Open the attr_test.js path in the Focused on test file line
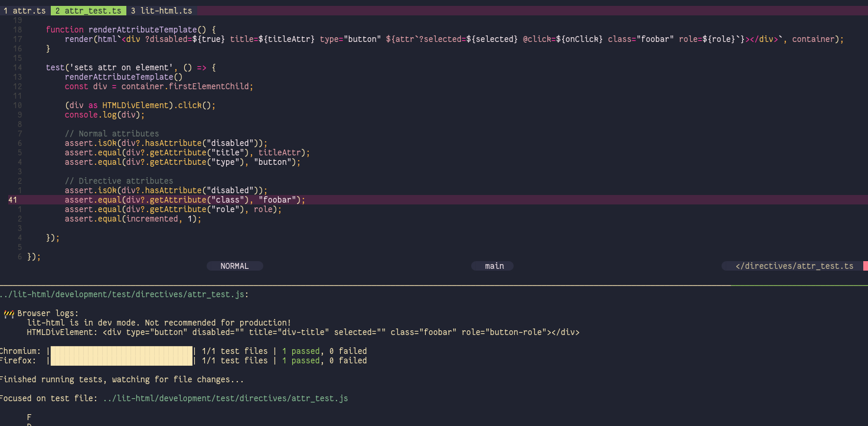Viewport: 868px width, 426px height. pyautogui.click(x=225, y=398)
